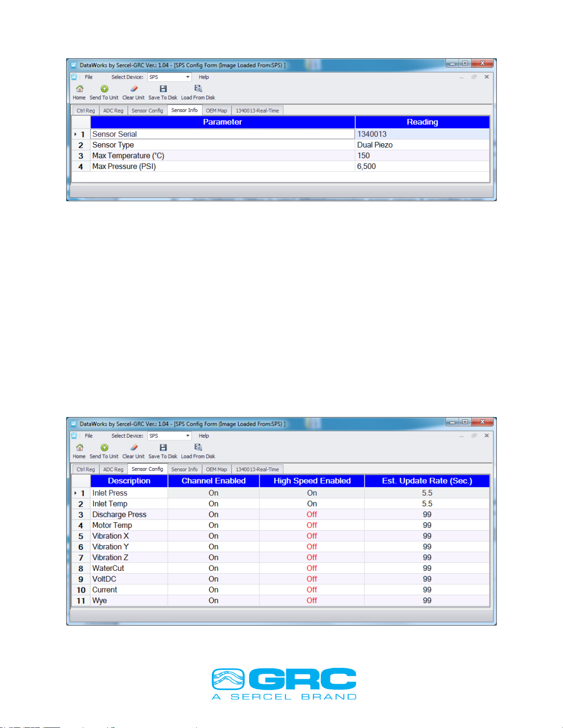Switch to OEM Map tab in upper window
This screenshot has width=563, height=728.
[216, 111]
